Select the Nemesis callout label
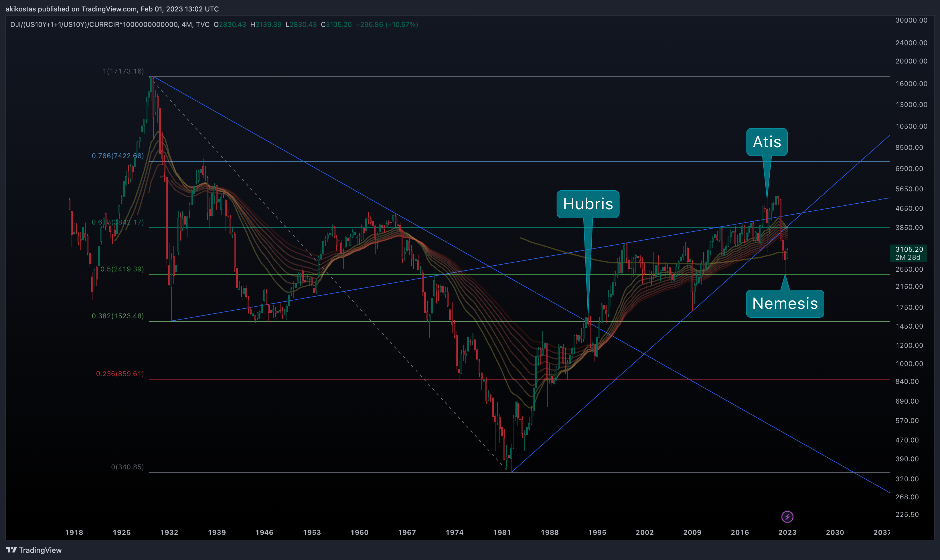Image resolution: width=940 pixels, height=560 pixels. pos(785,304)
